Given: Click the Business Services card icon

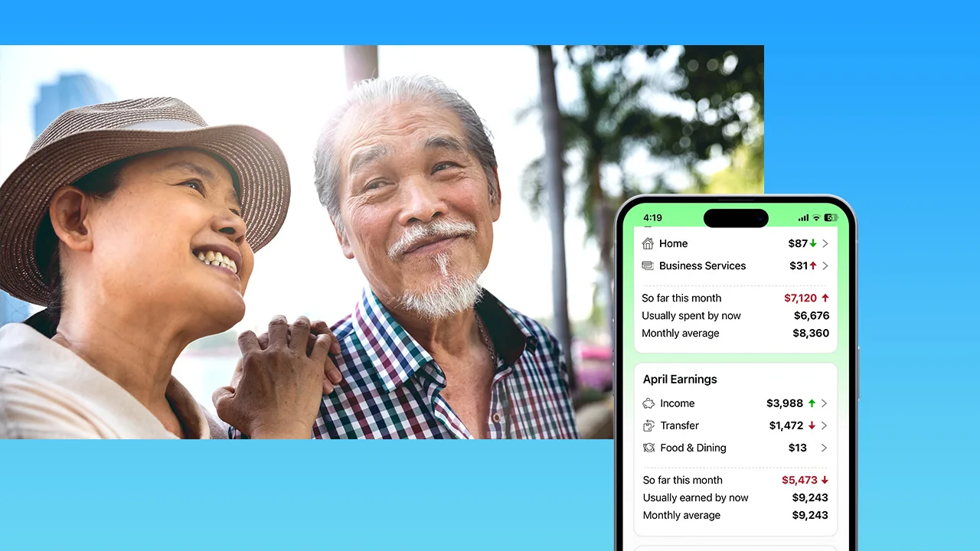Looking at the screenshot, I should [x=648, y=266].
